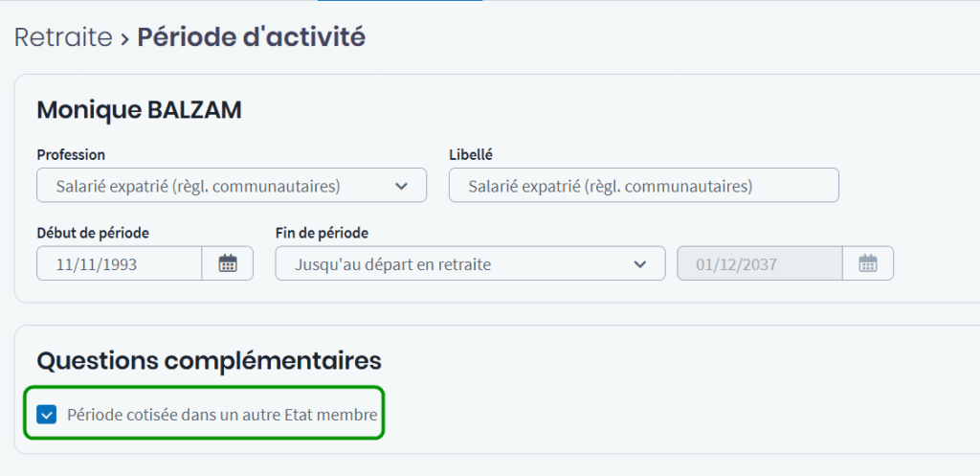Viewport: 980px width, 476px height.
Task: Expand the Jusqu'au départ en retraite dropdown
Action: click(x=459, y=263)
